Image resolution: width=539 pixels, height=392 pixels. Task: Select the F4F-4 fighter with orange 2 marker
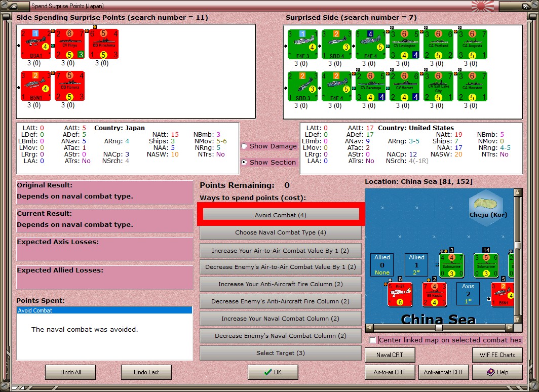(x=336, y=86)
